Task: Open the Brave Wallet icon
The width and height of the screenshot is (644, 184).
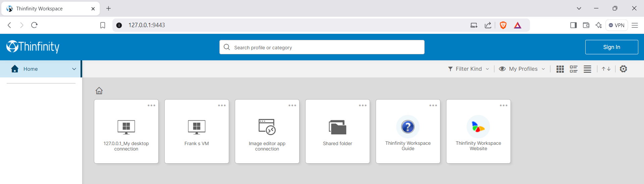Action: pyautogui.click(x=586, y=25)
